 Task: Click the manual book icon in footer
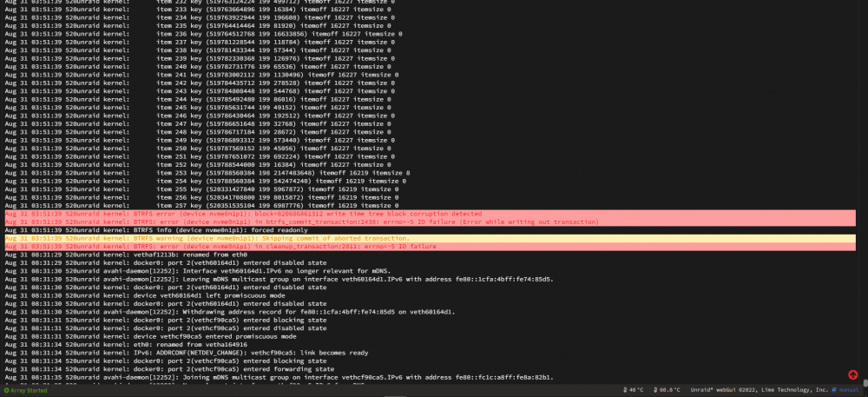tap(834, 390)
